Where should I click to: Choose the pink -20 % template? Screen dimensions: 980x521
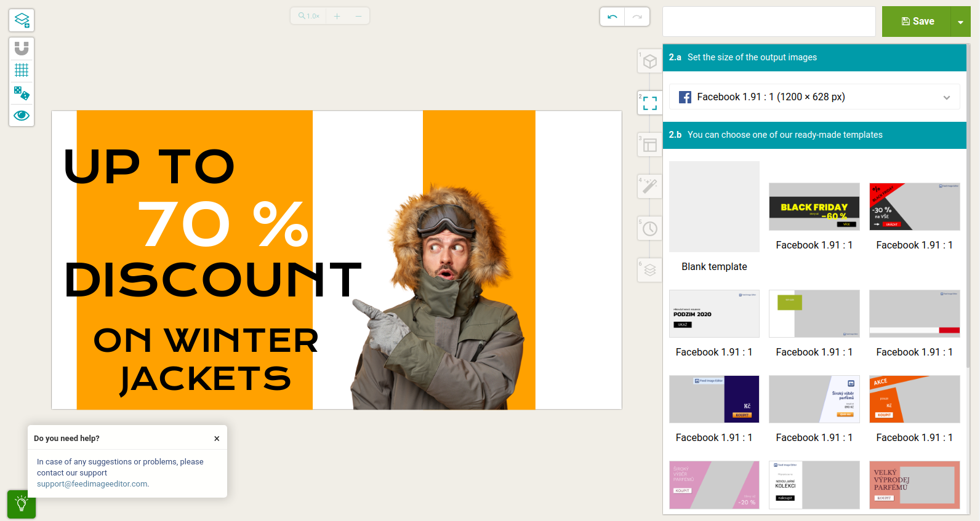pyautogui.click(x=714, y=485)
